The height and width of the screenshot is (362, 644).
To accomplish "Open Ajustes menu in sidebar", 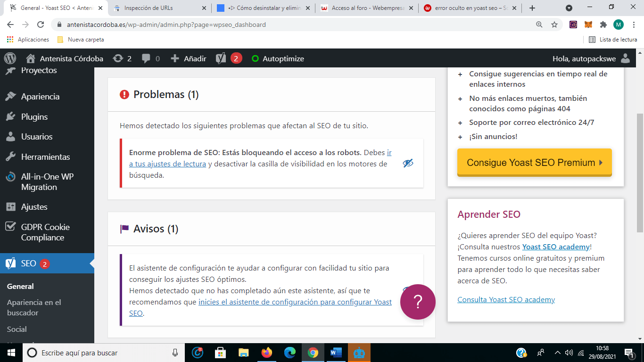I will pyautogui.click(x=34, y=207).
